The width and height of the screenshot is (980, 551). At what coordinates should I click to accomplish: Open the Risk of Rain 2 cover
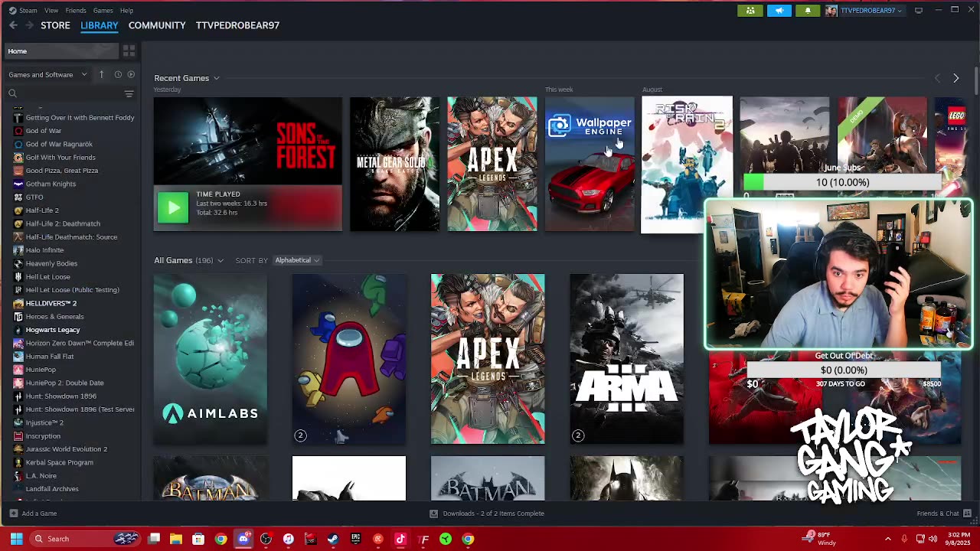click(x=687, y=164)
